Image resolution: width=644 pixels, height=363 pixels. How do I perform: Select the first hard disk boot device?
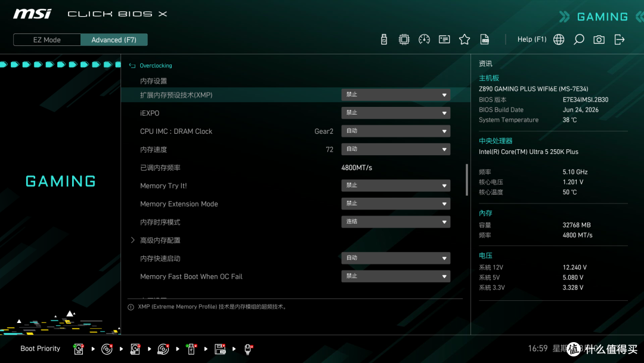coord(79,349)
